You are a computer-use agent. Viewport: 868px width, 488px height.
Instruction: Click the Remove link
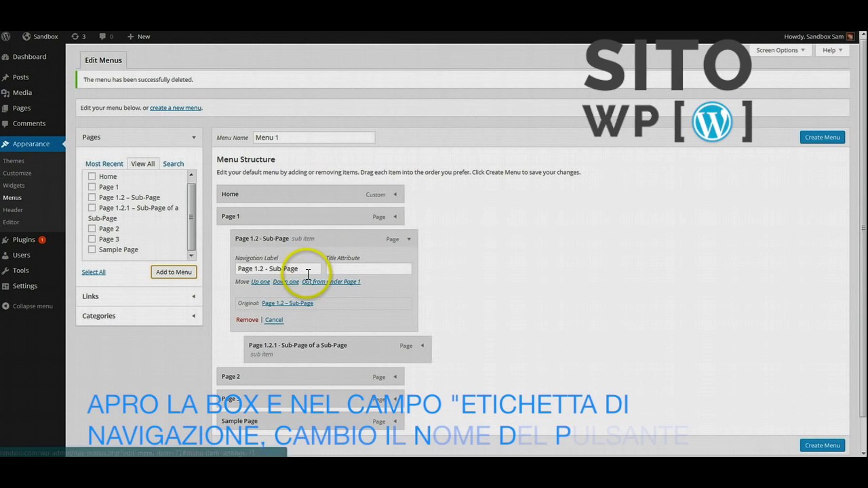[x=247, y=320]
